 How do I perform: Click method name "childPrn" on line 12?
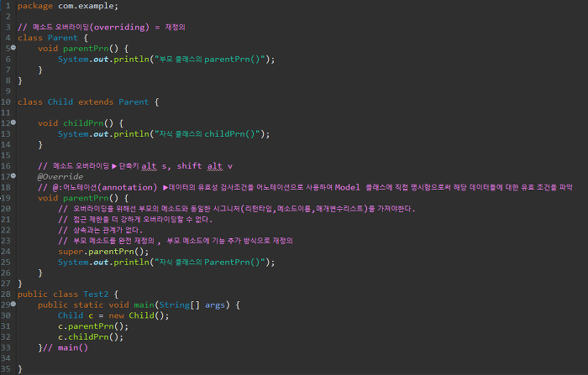(83, 123)
